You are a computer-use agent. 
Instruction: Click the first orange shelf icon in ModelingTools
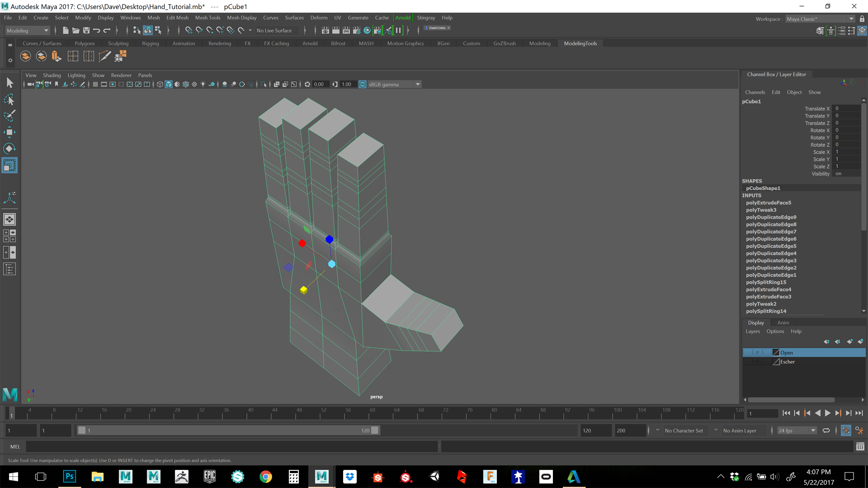tap(26, 56)
